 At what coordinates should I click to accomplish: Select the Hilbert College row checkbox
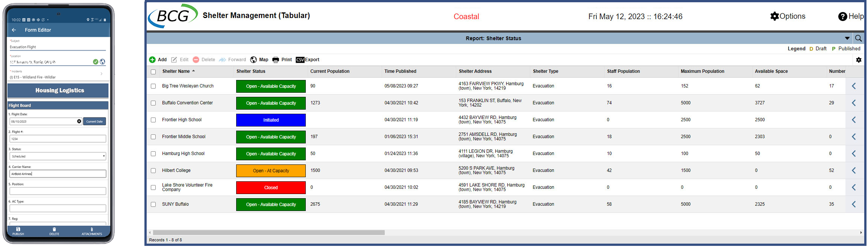pos(153,170)
